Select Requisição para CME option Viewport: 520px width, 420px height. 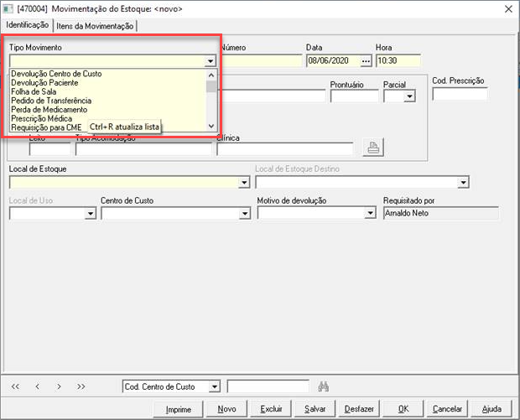46,127
